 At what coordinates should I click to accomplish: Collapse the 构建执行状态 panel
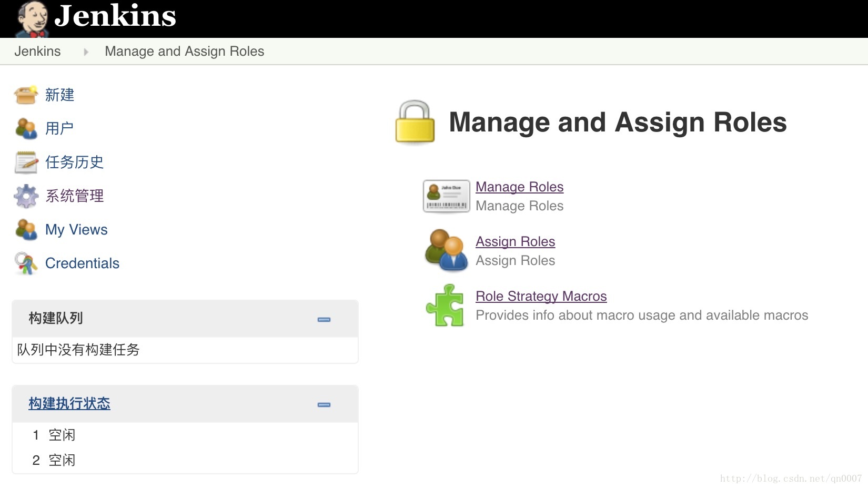point(324,404)
